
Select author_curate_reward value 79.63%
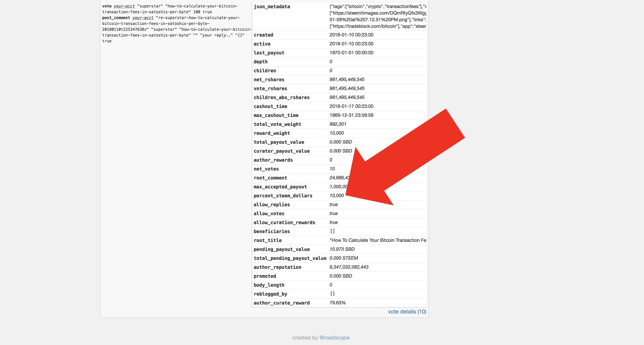(x=337, y=303)
